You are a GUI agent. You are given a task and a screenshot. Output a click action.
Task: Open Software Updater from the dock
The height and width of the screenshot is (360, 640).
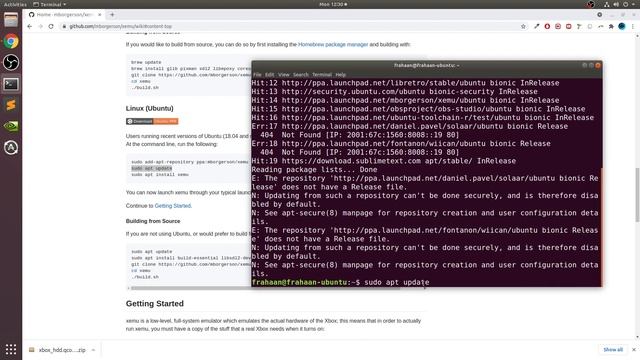pos(11,148)
